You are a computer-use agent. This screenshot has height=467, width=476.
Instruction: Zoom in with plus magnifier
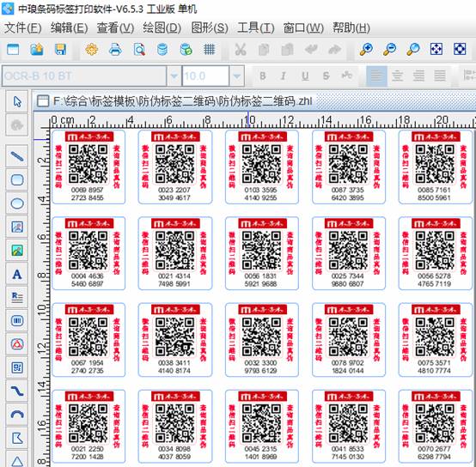[x=366, y=49]
